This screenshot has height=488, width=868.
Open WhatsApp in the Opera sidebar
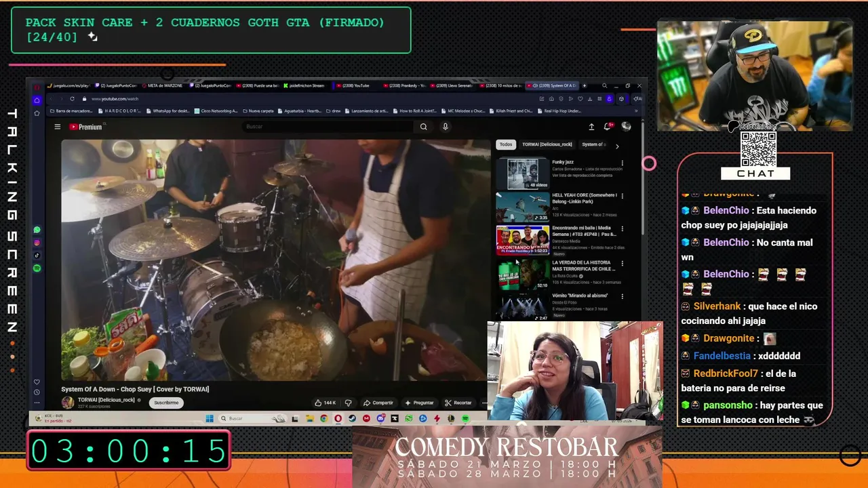37,230
